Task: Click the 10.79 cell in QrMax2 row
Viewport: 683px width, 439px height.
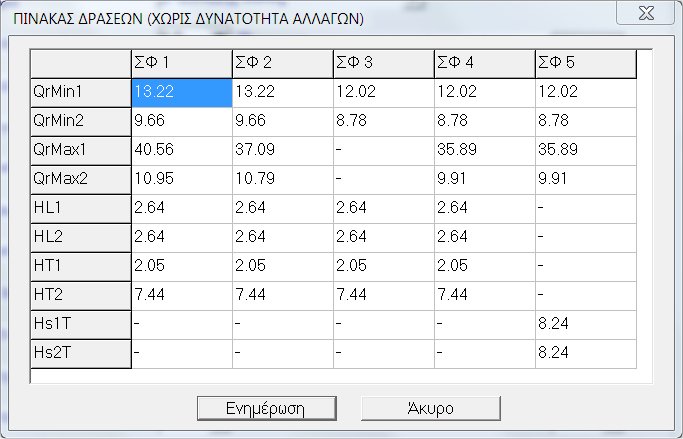Action: [x=282, y=179]
